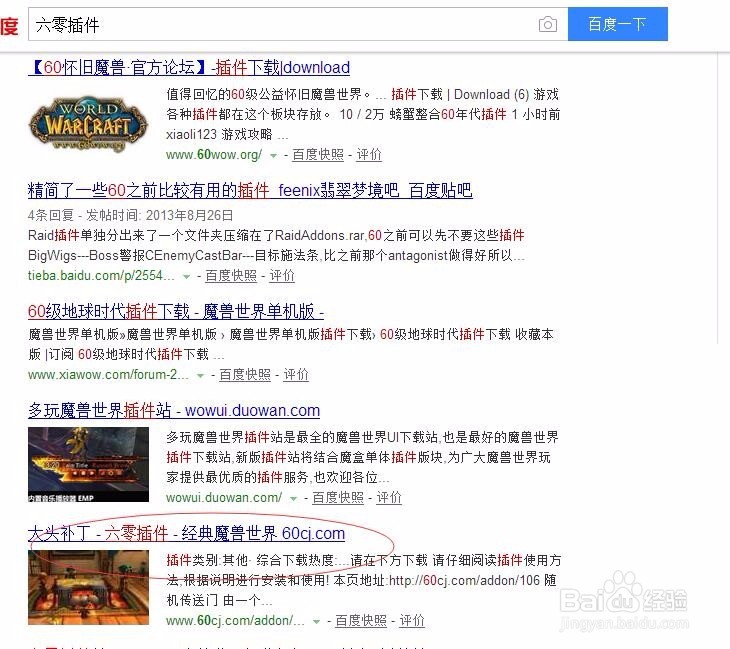This screenshot has width=730, height=649.
Task: Expand the dropdown arrow next to www.60wow.org
Action: click(x=273, y=155)
